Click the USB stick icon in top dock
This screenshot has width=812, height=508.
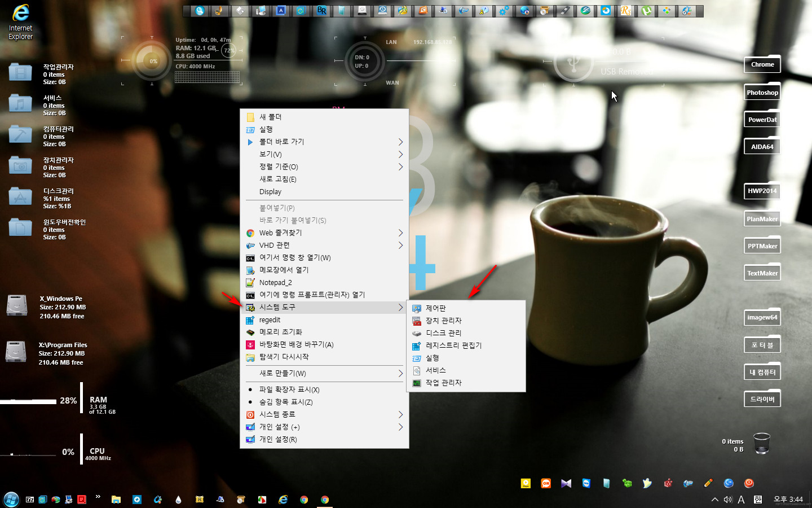[565, 11]
